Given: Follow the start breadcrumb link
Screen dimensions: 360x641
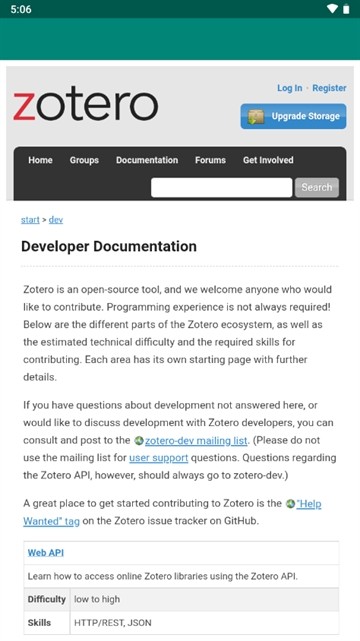Looking at the screenshot, I should point(30,220).
